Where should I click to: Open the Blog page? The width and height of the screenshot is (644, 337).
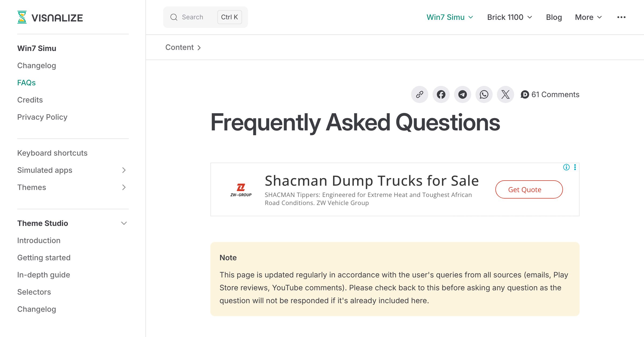coord(554,17)
